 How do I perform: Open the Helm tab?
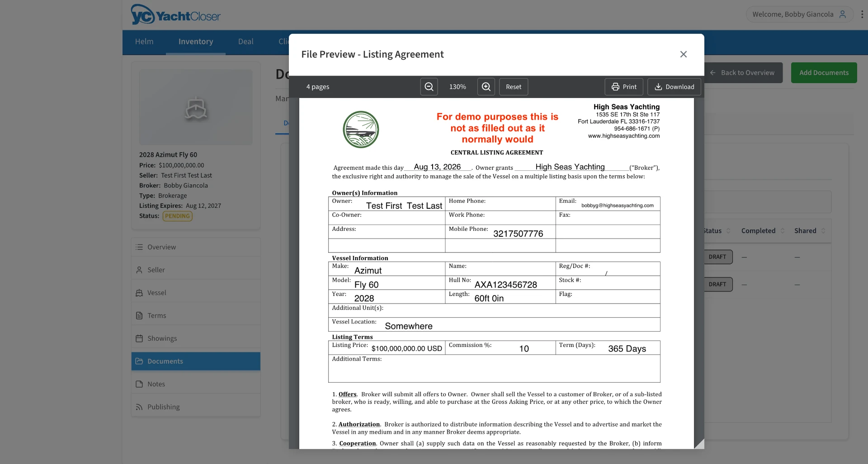[x=144, y=42]
